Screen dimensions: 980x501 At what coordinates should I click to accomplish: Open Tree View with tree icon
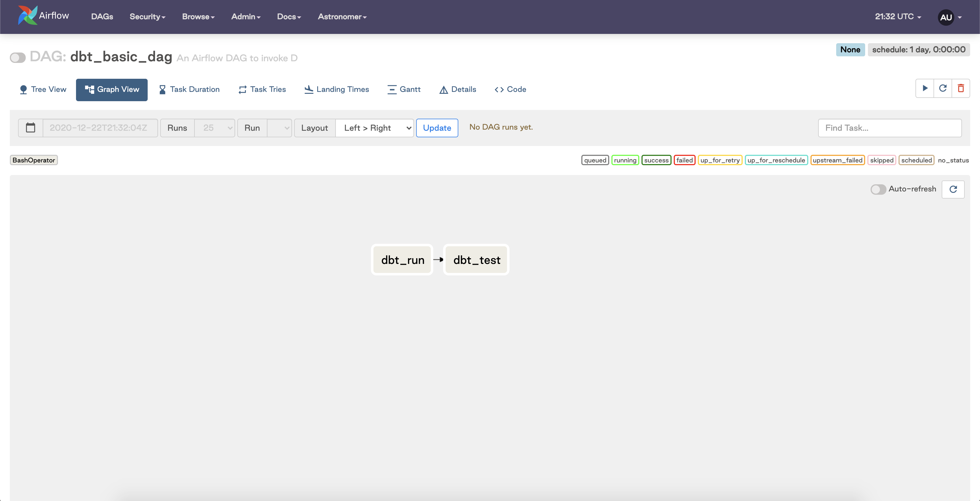tap(43, 89)
